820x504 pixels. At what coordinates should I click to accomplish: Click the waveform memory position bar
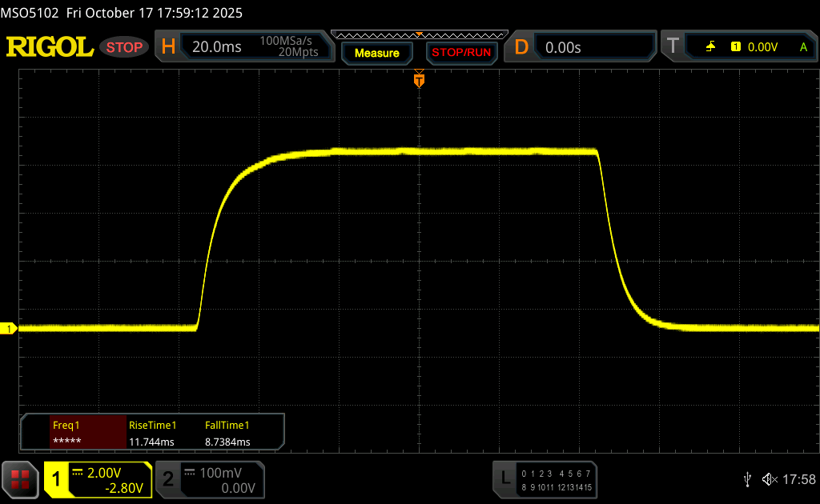(x=418, y=34)
